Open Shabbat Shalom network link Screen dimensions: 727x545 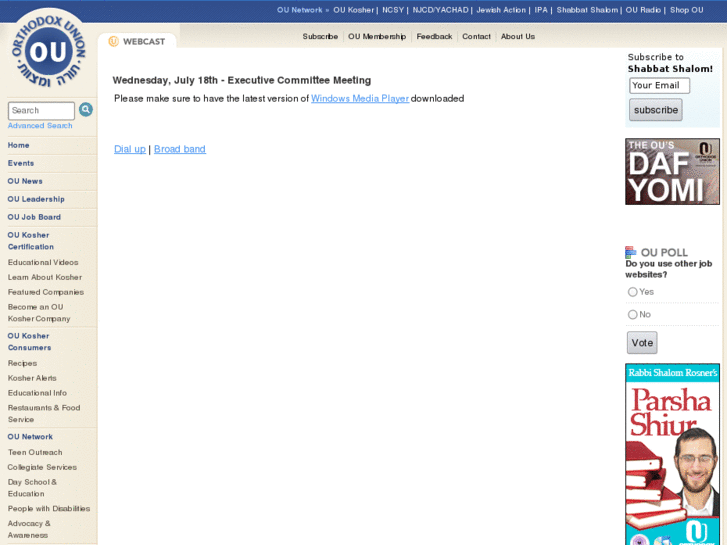(587, 10)
